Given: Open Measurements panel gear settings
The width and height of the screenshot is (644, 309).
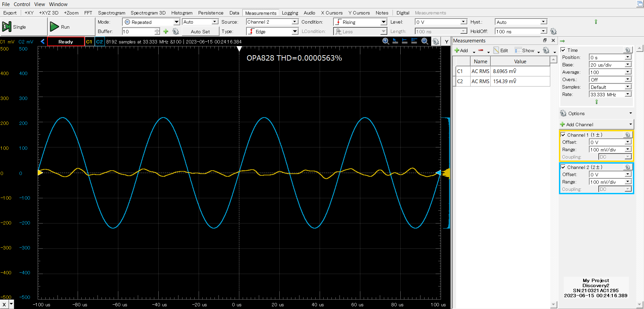Looking at the screenshot, I should point(546,50).
